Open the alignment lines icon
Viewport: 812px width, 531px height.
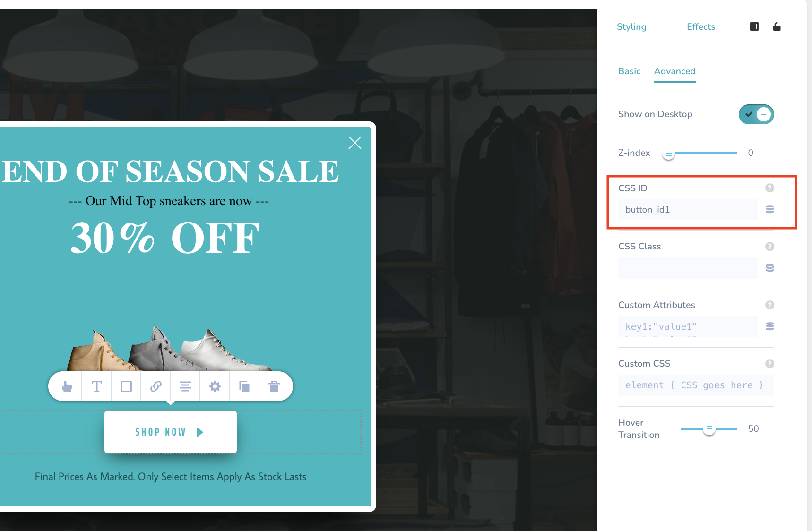(x=185, y=387)
